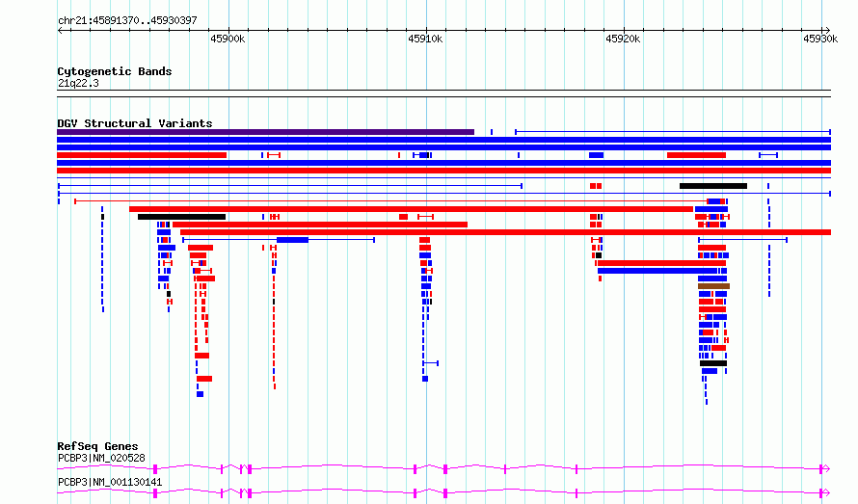Click the end arrow of the PCBP3 NM_020528 transcript
Screen dimensions: 858x504
coord(827,469)
